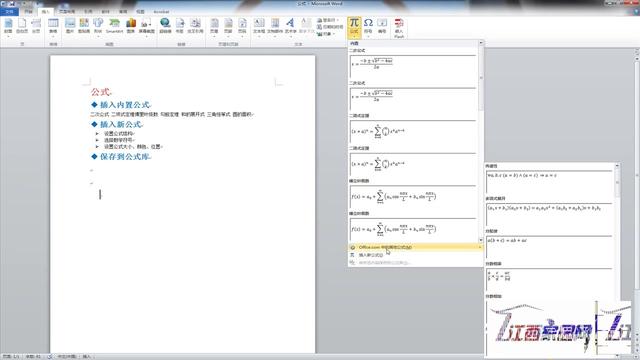Click the Quick Parts icon
This screenshot has height=360, width=640.
point(275,27)
